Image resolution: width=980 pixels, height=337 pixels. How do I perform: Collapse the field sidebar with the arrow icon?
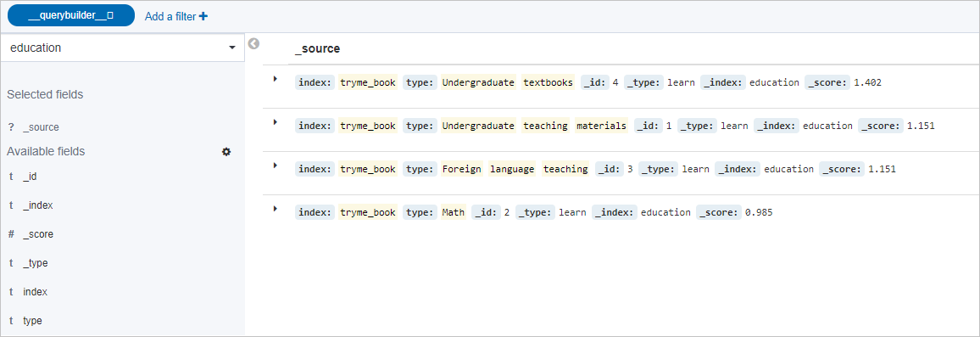(253, 44)
